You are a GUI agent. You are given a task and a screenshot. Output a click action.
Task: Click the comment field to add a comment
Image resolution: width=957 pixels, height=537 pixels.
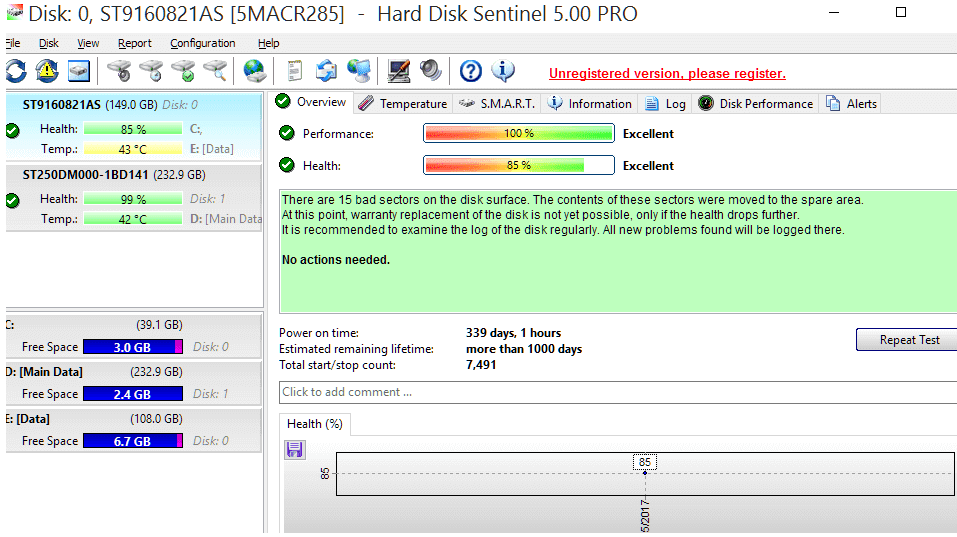click(618, 392)
